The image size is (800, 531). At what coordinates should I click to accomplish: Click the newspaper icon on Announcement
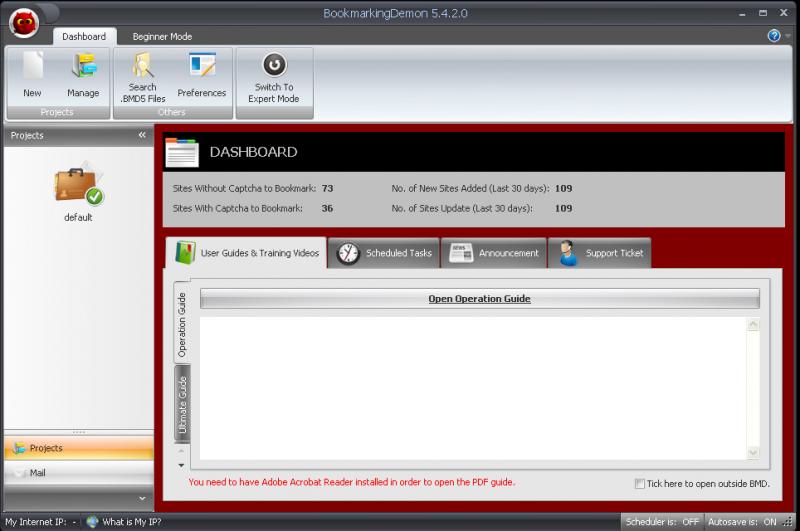(x=461, y=253)
